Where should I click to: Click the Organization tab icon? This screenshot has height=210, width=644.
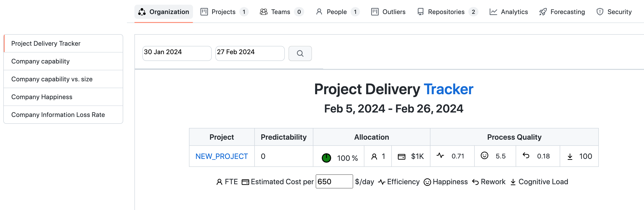pos(142,12)
